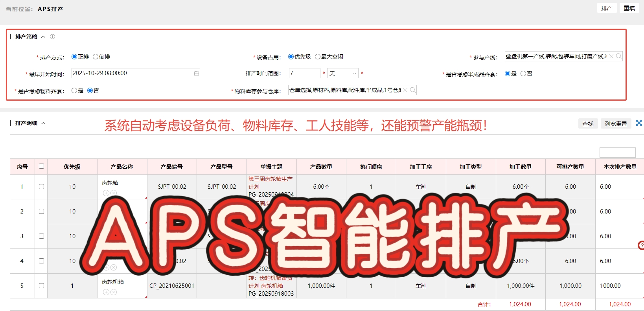The width and height of the screenshot is (644, 311).
Task: Clear the 参与产线 selection with the X icon
Action: coord(611,56)
